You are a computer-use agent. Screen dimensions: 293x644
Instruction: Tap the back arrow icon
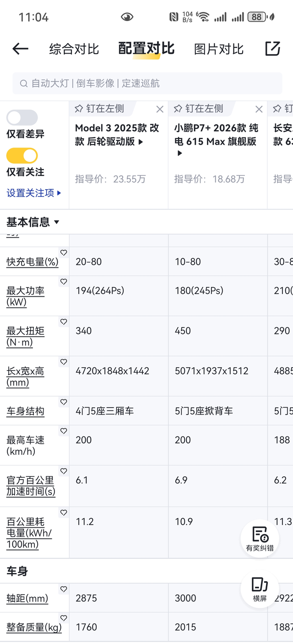click(x=20, y=49)
